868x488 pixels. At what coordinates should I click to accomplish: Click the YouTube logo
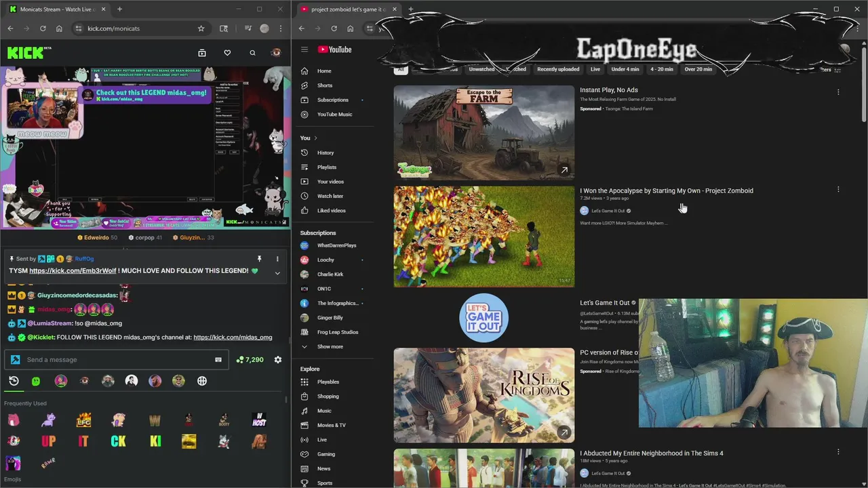coord(334,49)
